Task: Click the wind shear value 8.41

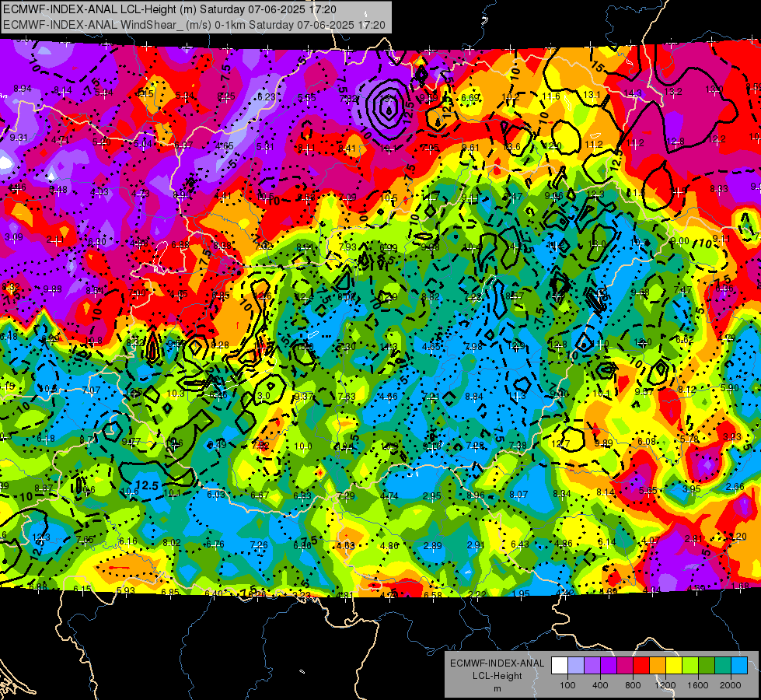Action: click(347, 148)
